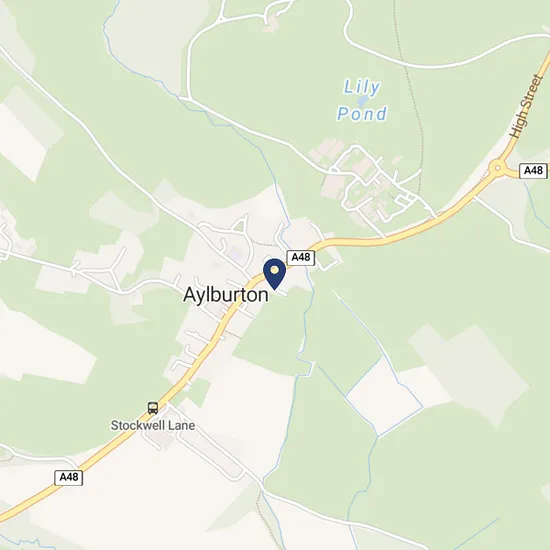550x550 pixels.
Task: Click the small blue Lily Pond water marker
Action: coord(362,101)
